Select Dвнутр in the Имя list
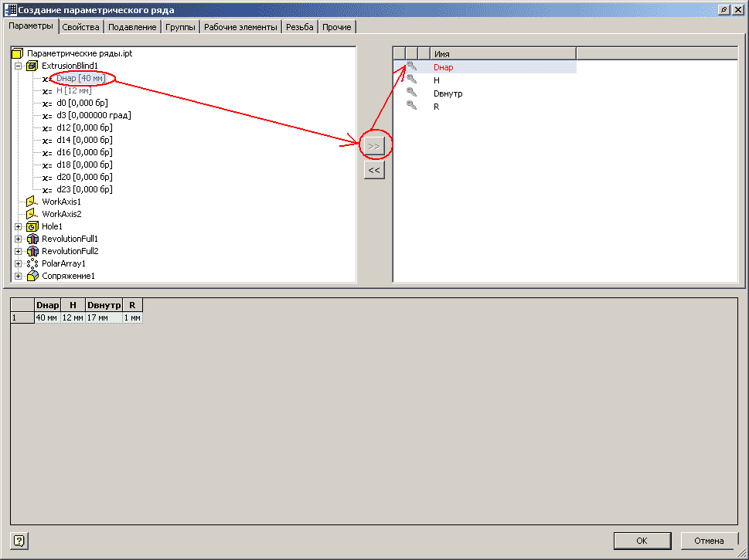749x560 pixels. point(448,93)
